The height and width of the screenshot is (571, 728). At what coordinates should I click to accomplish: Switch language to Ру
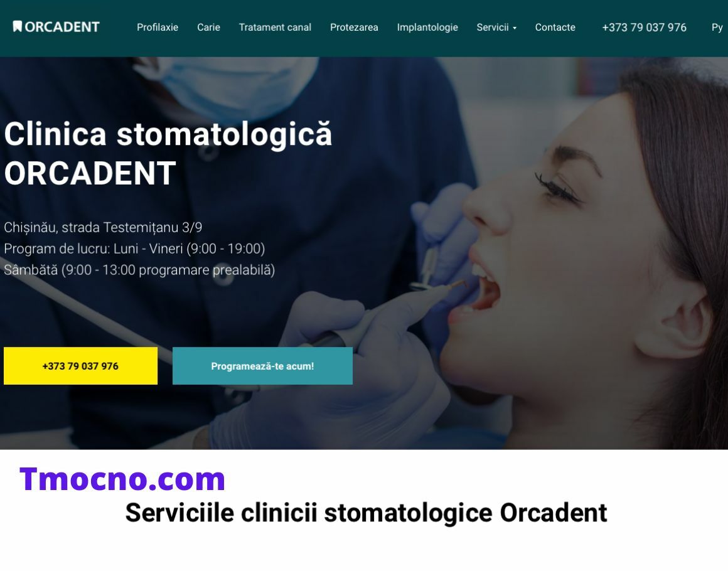[x=717, y=28]
